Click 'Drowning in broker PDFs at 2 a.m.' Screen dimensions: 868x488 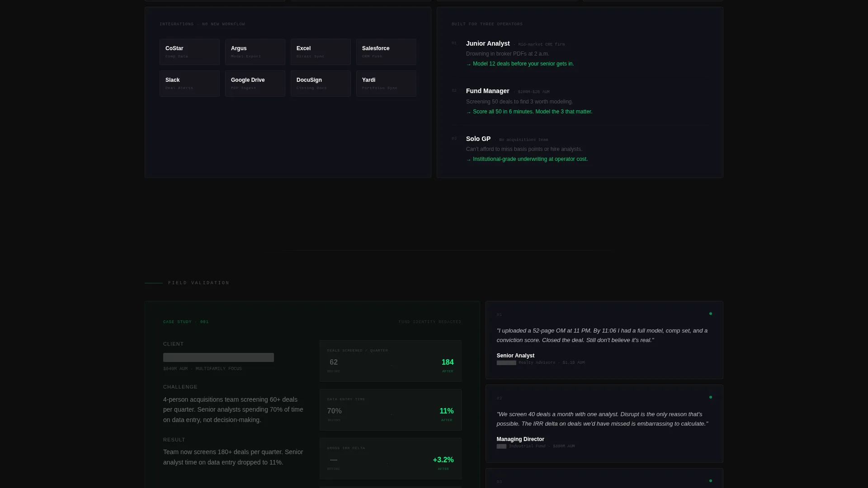(508, 54)
